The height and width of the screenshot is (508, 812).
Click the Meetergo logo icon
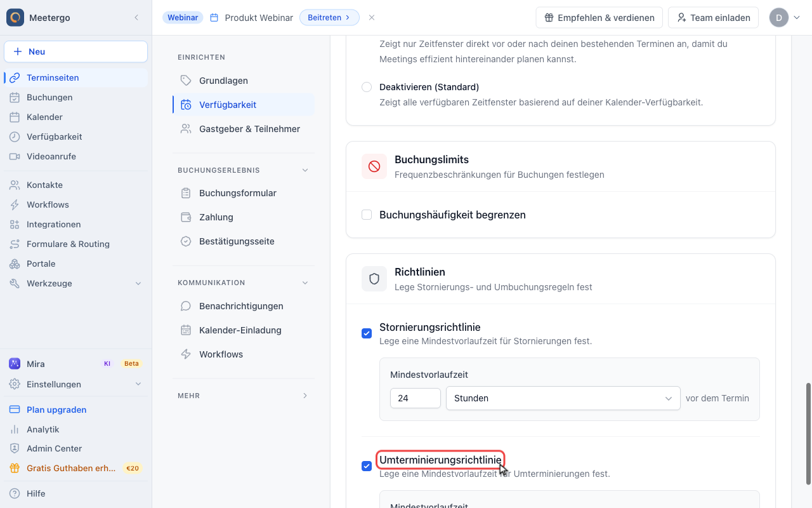coord(15,18)
